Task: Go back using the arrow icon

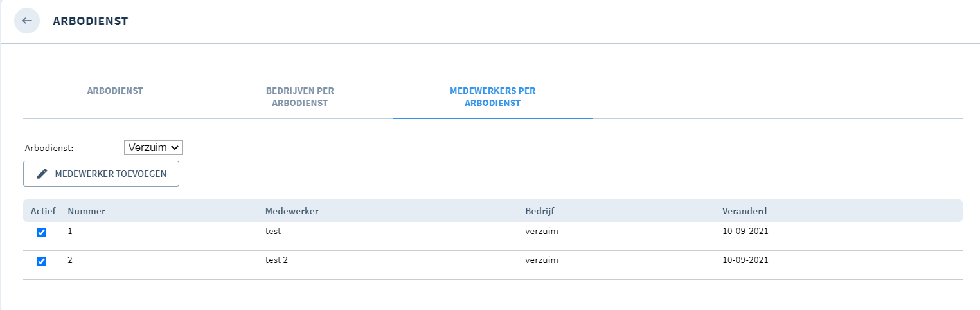Action: pyautogui.click(x=27, y=21)
